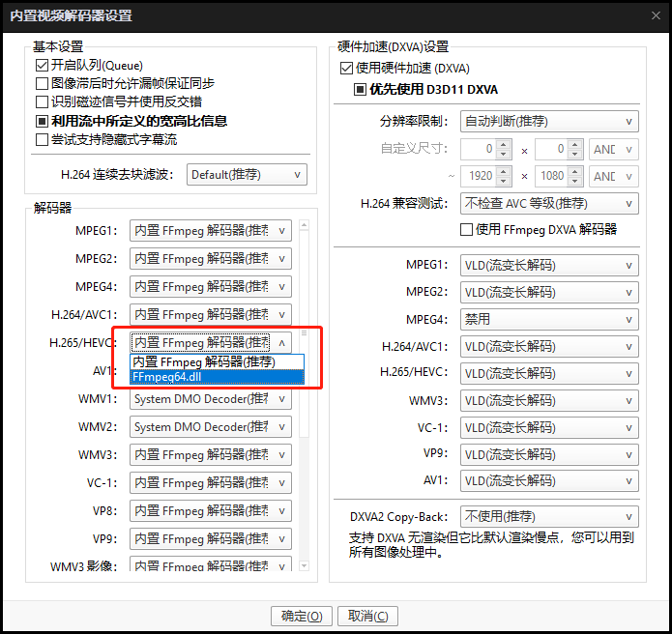Image resolution: width=672 pixels, height=634 pixels.
Task: Toggle the 开启队列(Queue) checkbox
Action: 42,65
